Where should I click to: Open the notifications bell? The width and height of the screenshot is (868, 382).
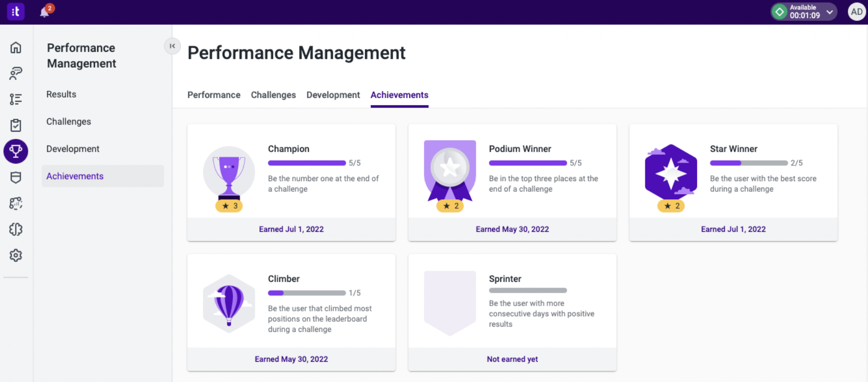click(45, 12)
